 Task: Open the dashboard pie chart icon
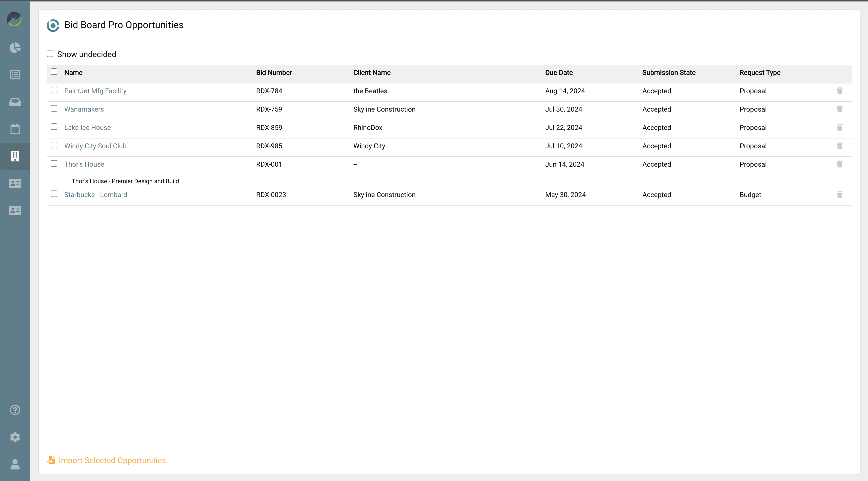pos(15,48)
